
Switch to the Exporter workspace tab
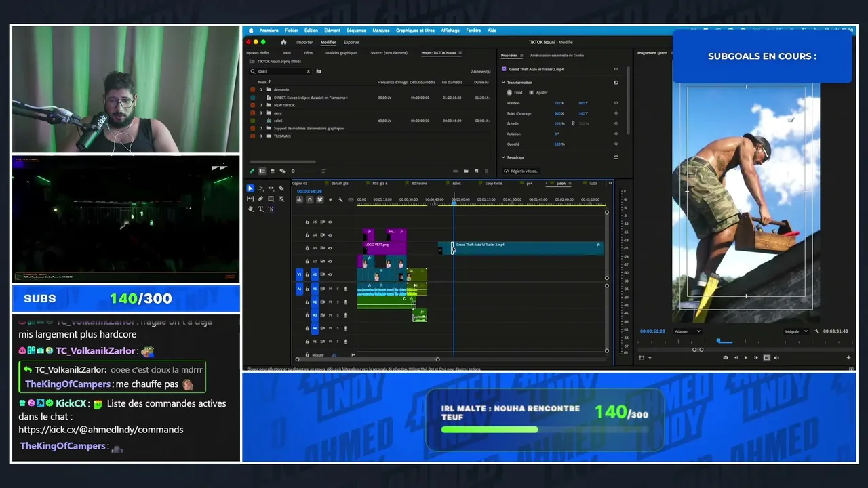tap(351, 42)
